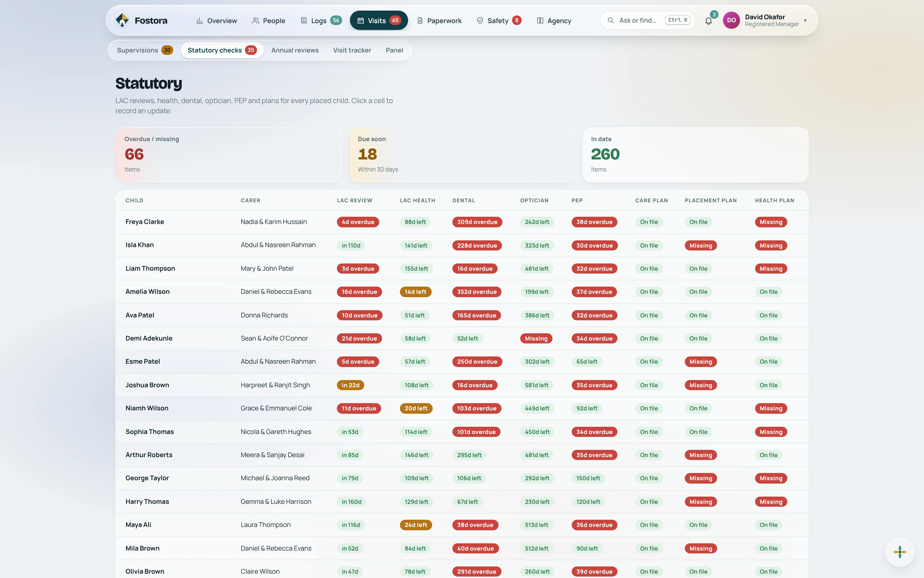Click the Agency book icon
The width and height of the screenshot is (924, 578).
[540, 21]
